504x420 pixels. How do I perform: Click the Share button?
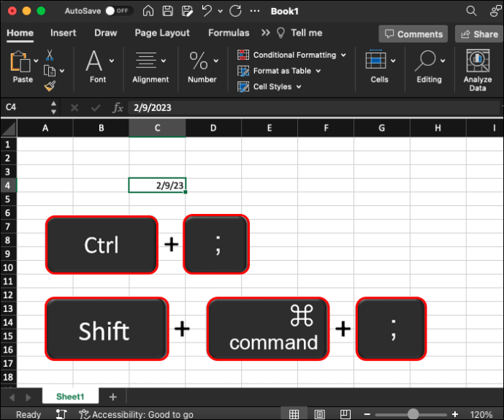tap(478, 34)
